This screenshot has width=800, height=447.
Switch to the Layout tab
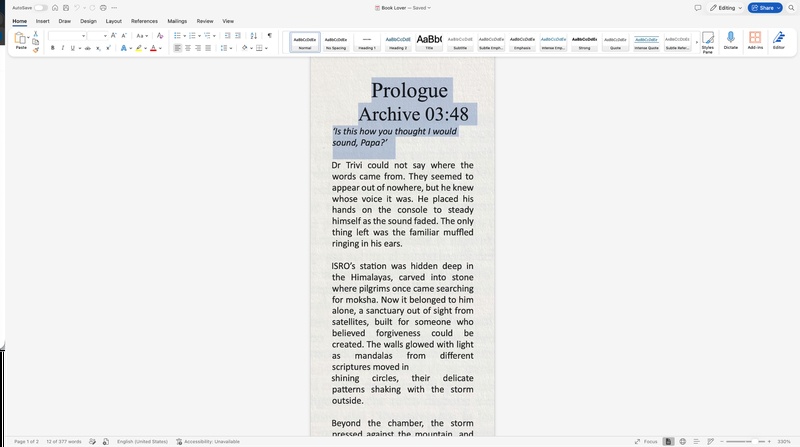(x=114, y=21)
